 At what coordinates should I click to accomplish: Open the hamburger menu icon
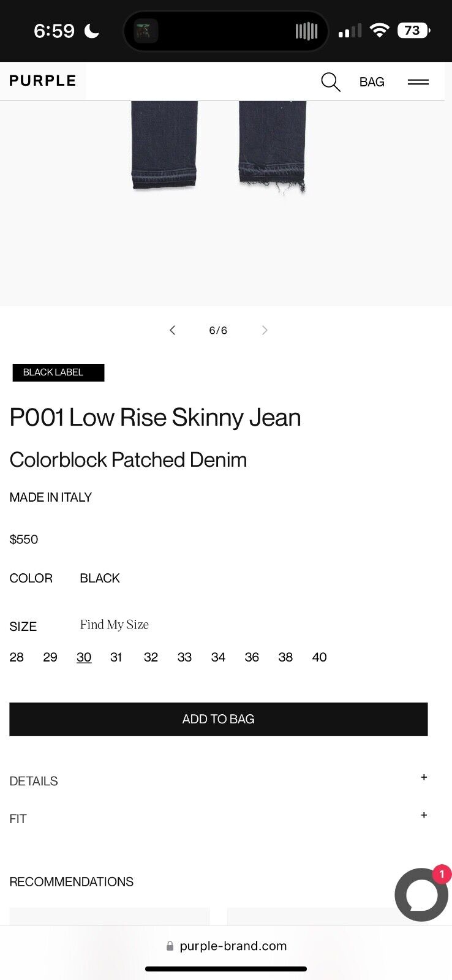click(x=418, y=81)
